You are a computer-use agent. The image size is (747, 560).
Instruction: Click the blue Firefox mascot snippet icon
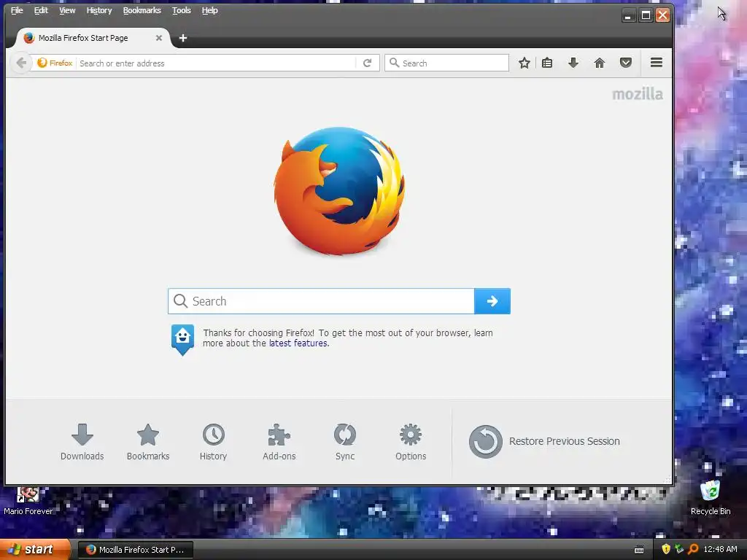click(182, 340)
